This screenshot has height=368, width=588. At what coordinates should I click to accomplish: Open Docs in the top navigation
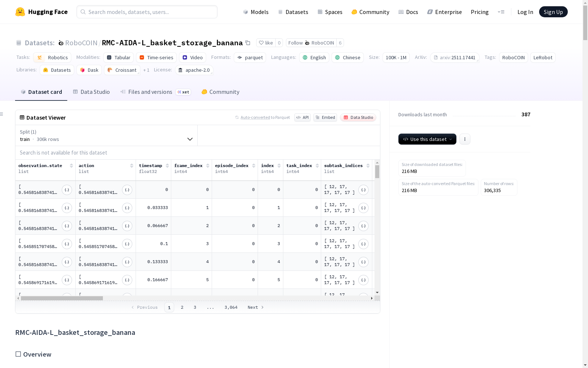[x=408, y=12]
